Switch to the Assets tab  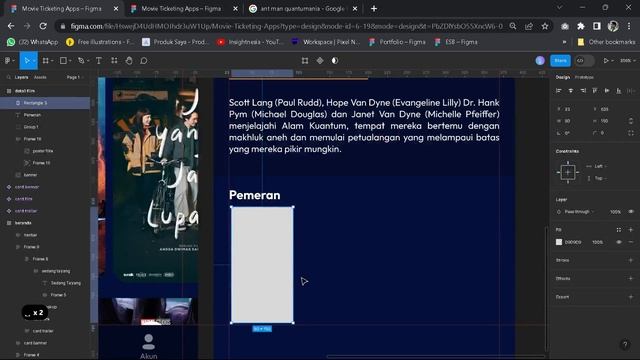(x=40, y=77)
